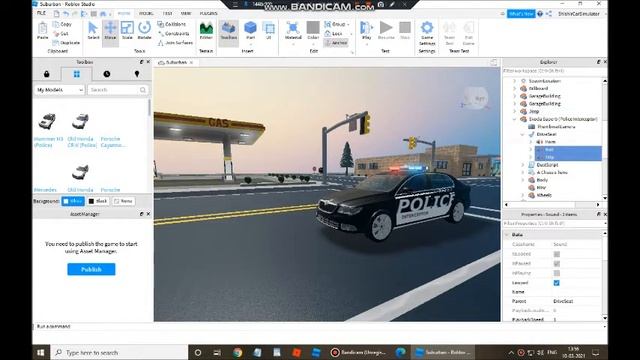Open the Toolbox Recent clock tab
Image resolution: width=640 pixels, height=360 pixels.
click(x=107, y=74)
